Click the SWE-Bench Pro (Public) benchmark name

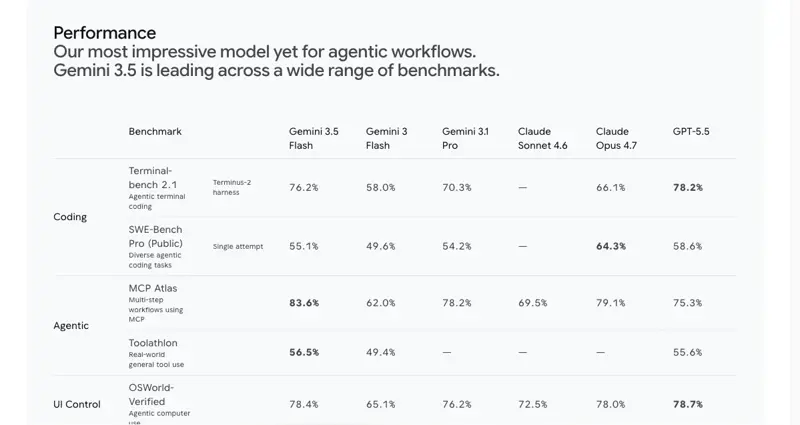coord(156,236)
